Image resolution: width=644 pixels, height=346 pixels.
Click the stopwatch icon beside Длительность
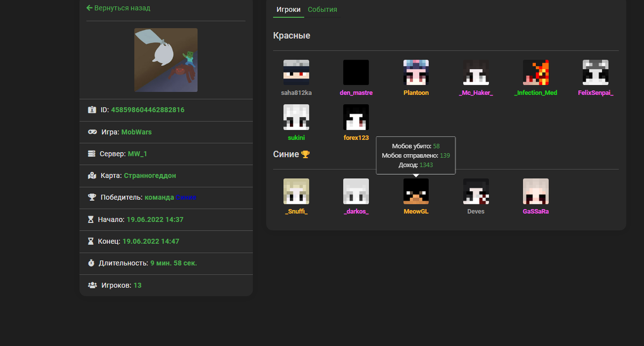pos(91,263)
